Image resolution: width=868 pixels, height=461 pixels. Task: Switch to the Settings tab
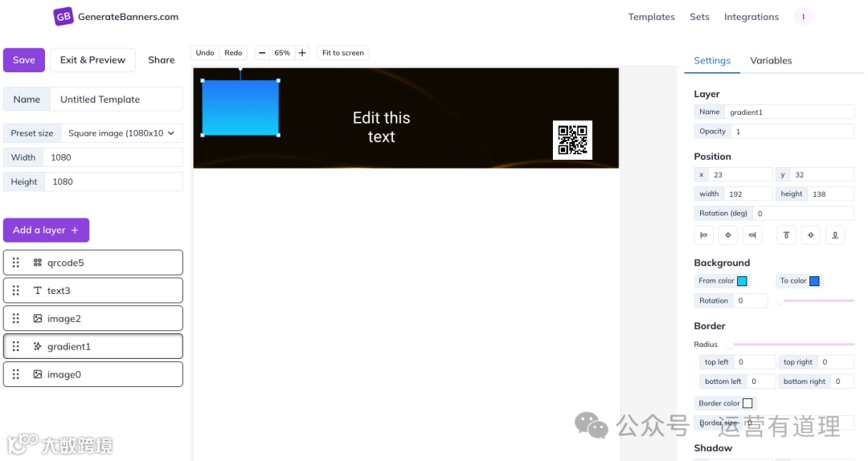pos(712,61)
